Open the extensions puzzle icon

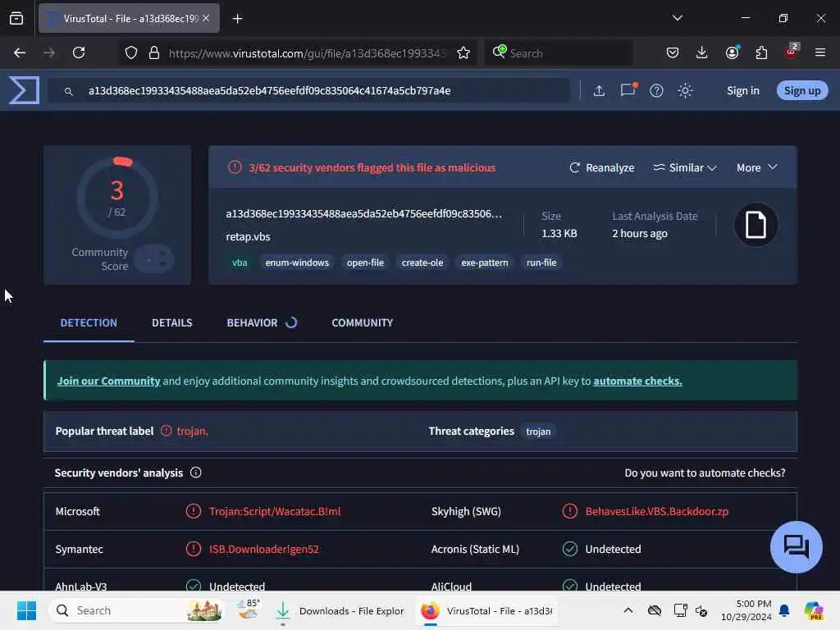pyautogui.click(x=761, y=53)
